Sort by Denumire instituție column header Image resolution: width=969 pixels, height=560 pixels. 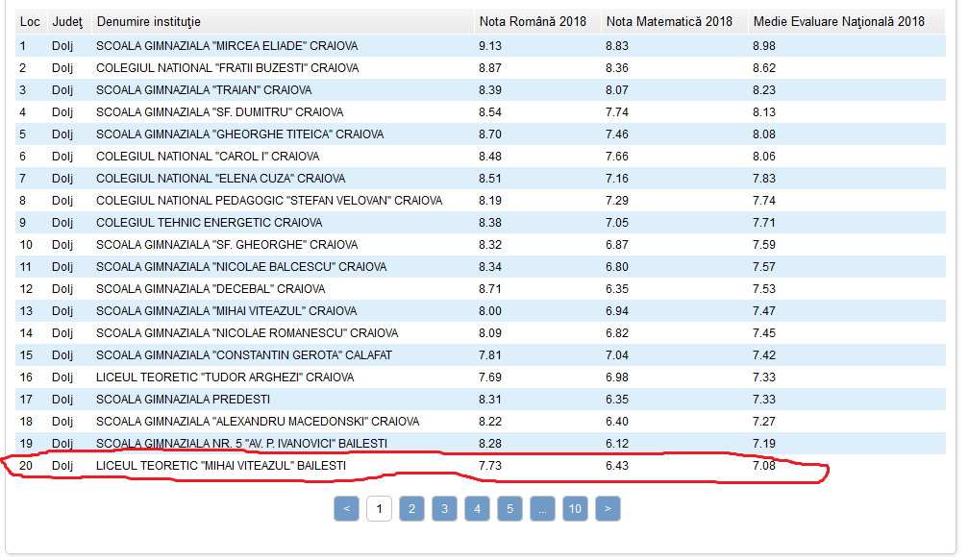point(149,21)
